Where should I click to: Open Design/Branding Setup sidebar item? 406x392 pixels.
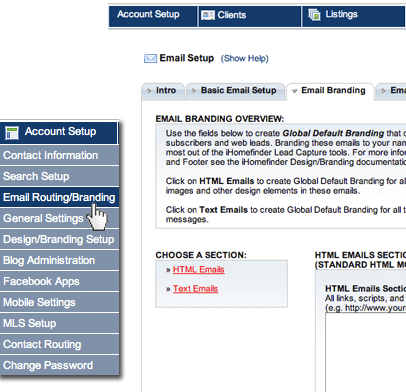click(59, 239)
